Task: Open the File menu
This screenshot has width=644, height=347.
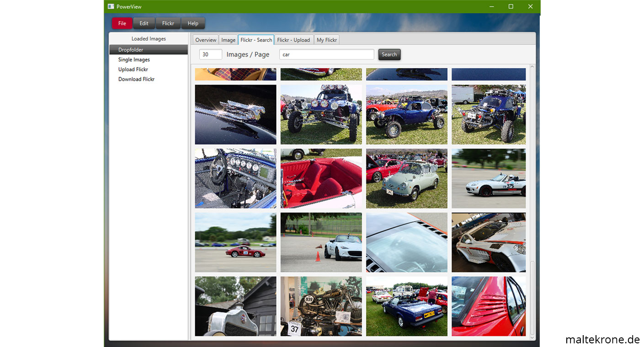Action: coord(122,23)
